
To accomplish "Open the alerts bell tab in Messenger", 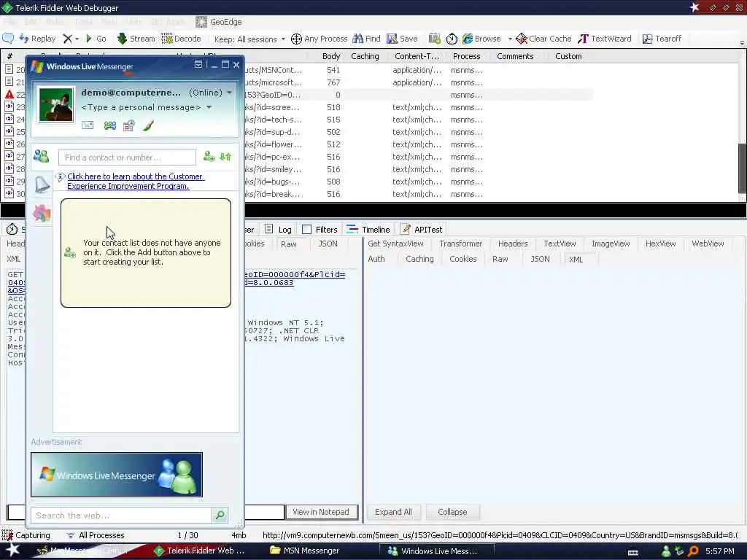I will click(42, 184).
